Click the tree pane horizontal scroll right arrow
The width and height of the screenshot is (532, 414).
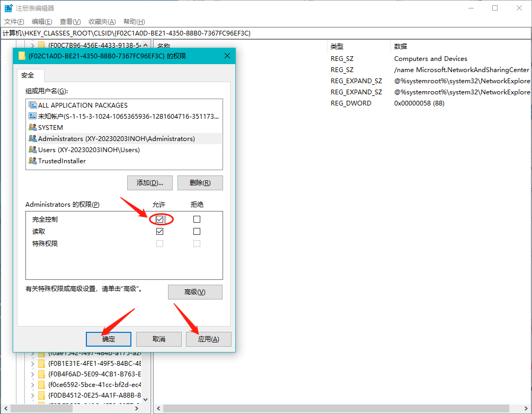coord(137,408)
